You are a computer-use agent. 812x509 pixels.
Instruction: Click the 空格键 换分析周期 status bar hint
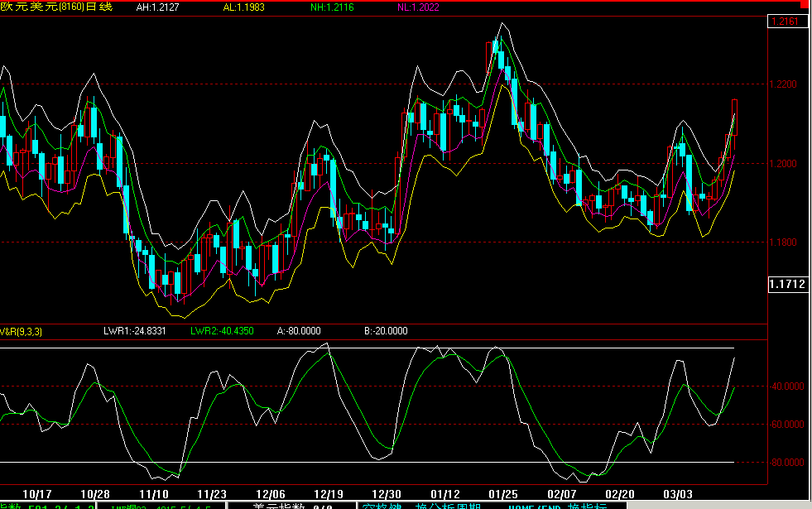pyautogui.click(x=422, y=506)
